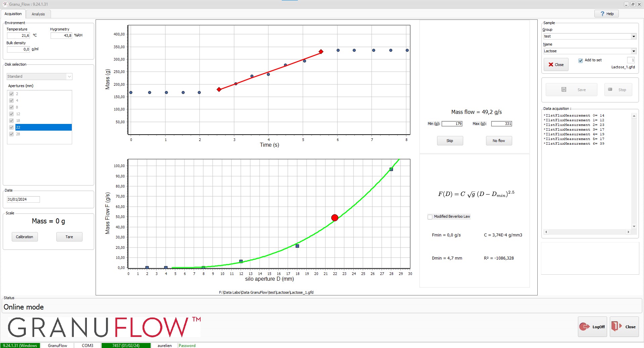Click red diamond marker at end of fit line
This screenshot has width=644, height=348.
[x=321, y=52]
